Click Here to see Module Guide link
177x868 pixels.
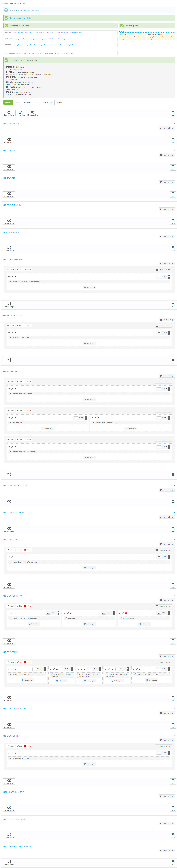tap(20, 18)
